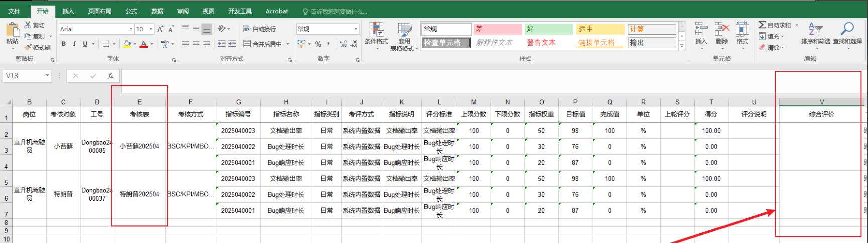Select the column V header
This screenshot has height=243, width=868.
[821, 102]
